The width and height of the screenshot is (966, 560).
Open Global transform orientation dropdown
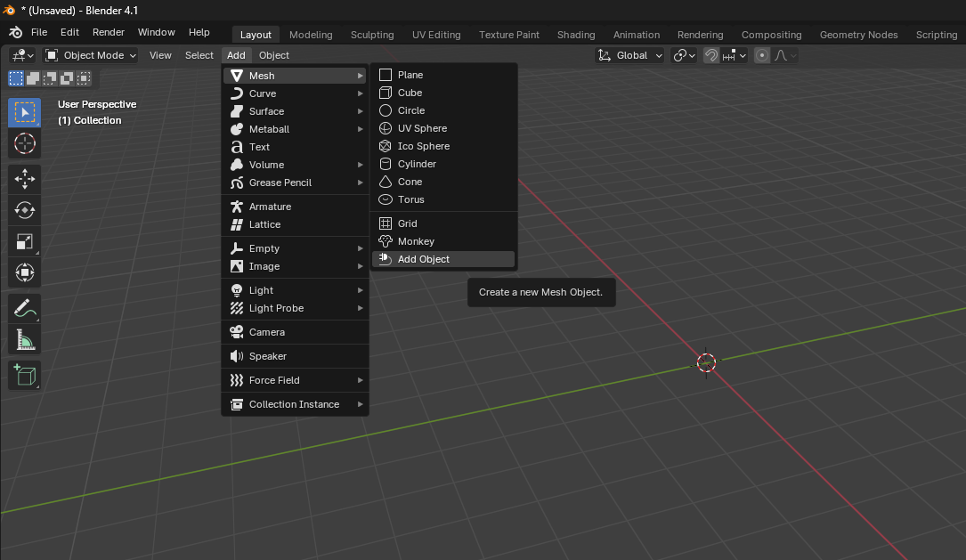coord(630,55)
